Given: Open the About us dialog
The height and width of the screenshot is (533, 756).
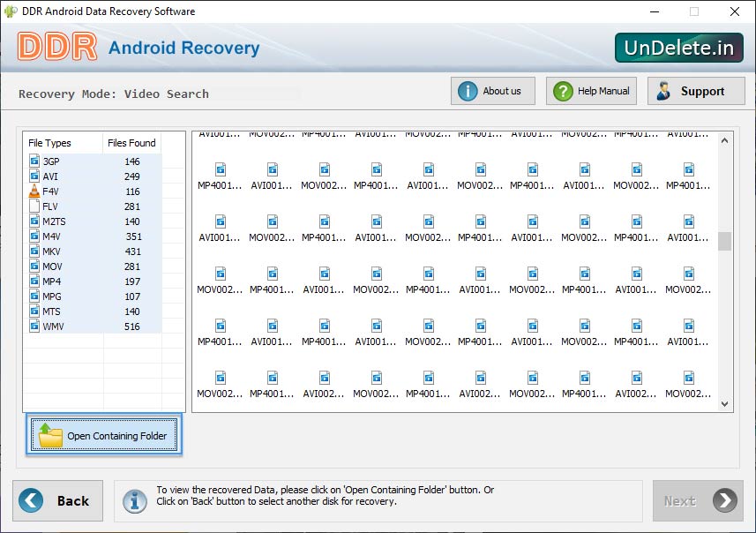Looking at the screenshot, I should click(493, 91).
